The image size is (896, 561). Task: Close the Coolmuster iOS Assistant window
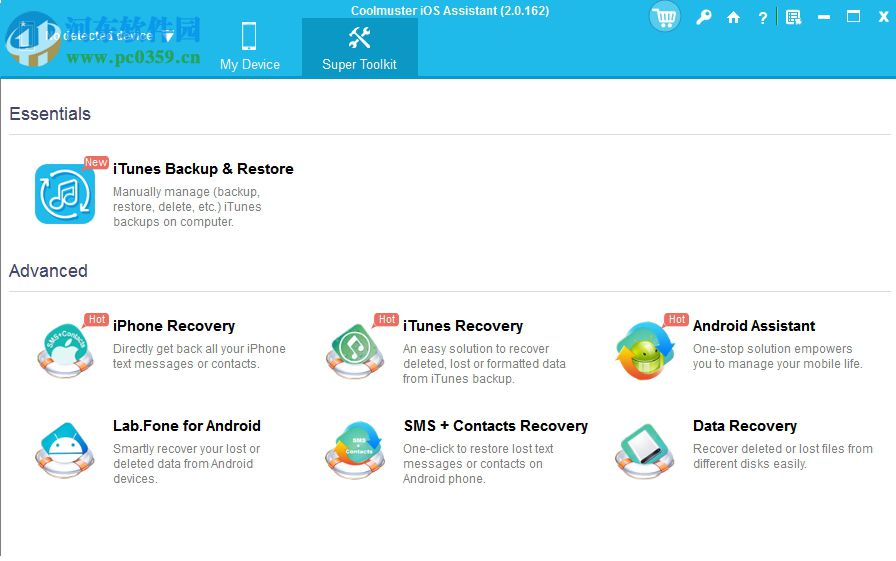click(x=883, y=17)
